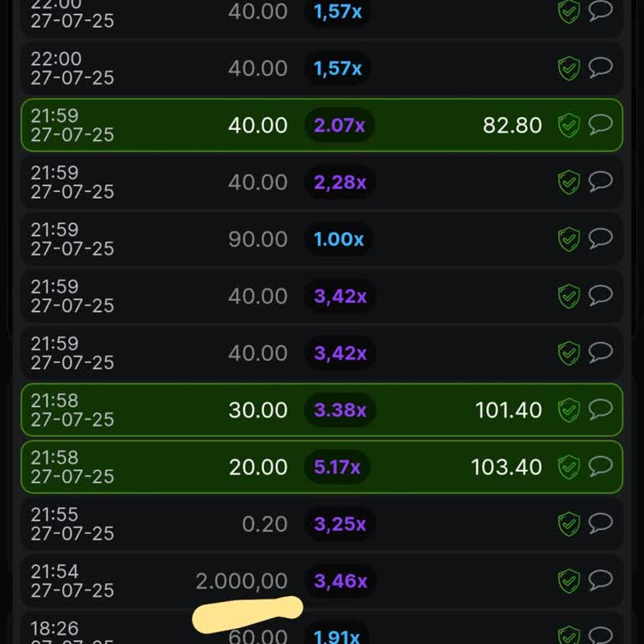Open the comment bubble for the 82.80 win
The height and width of the screenshot is (644, 644).
click(x=600, y=125)
